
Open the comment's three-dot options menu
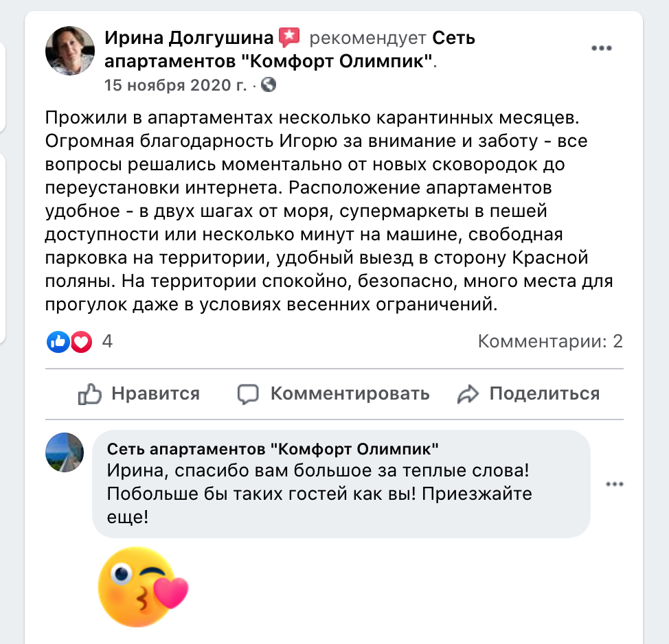pyautogui.click(x=615, y=484)
